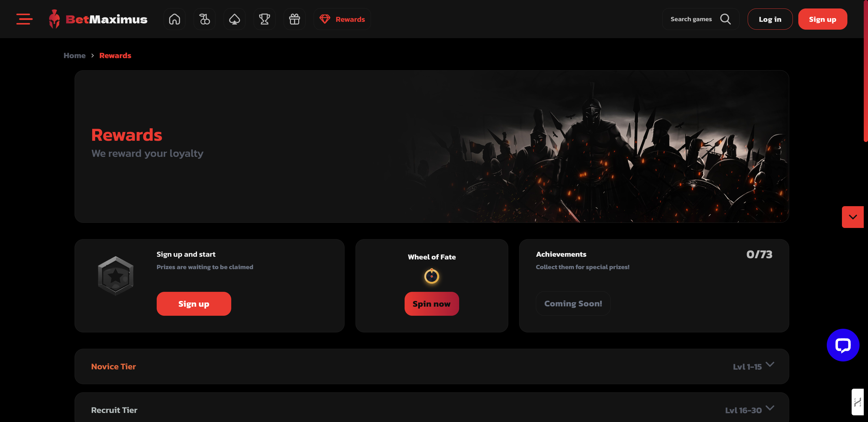868x422 pixels.
Task: Click the Novice Tier heading
Action: point(114,367)
